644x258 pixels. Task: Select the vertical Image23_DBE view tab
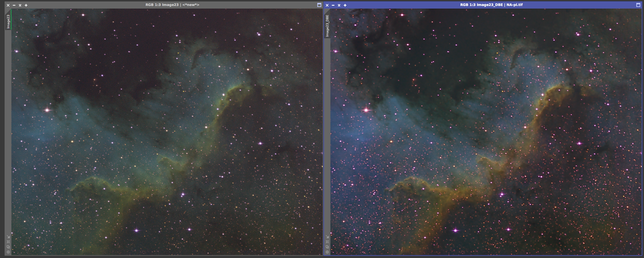point(327,25)
